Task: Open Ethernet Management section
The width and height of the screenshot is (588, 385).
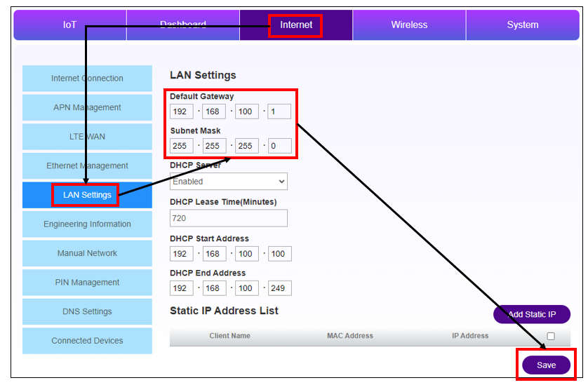Action: point(87,166)
